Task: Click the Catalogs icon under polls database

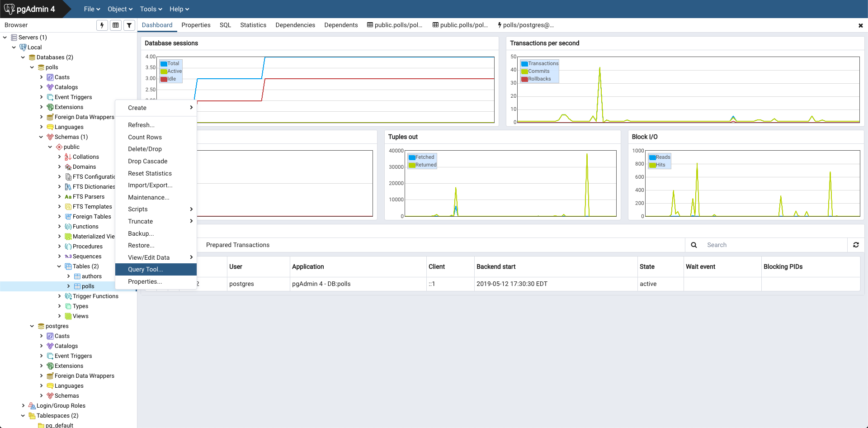Action: click(x=50, y=87)
